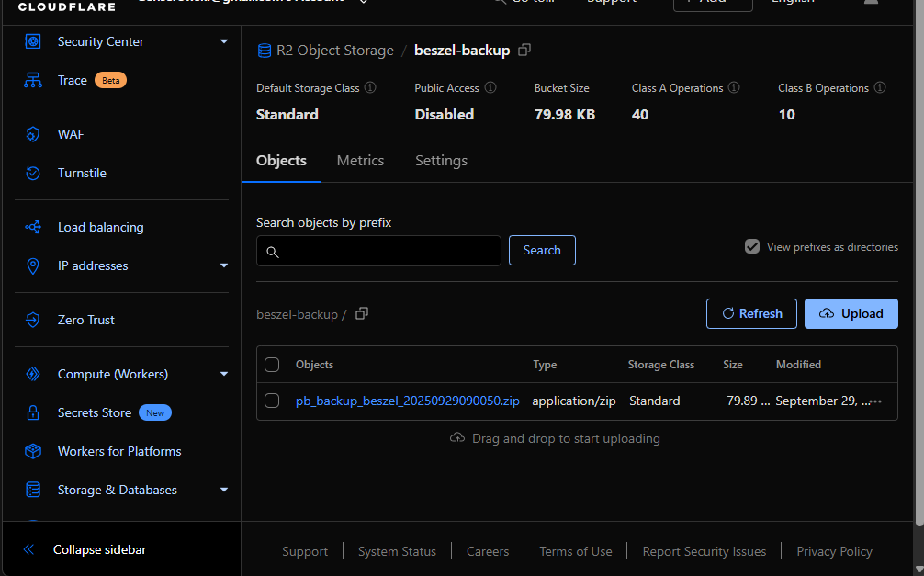
Task: Go to R2 Object Storage breadcrumb
Action: click(334, 51)
